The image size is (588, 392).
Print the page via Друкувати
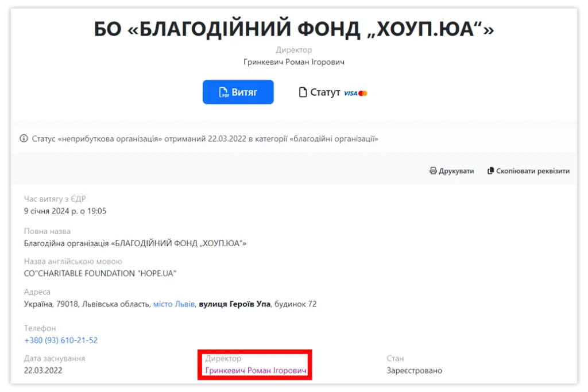(x=456, y=171)
